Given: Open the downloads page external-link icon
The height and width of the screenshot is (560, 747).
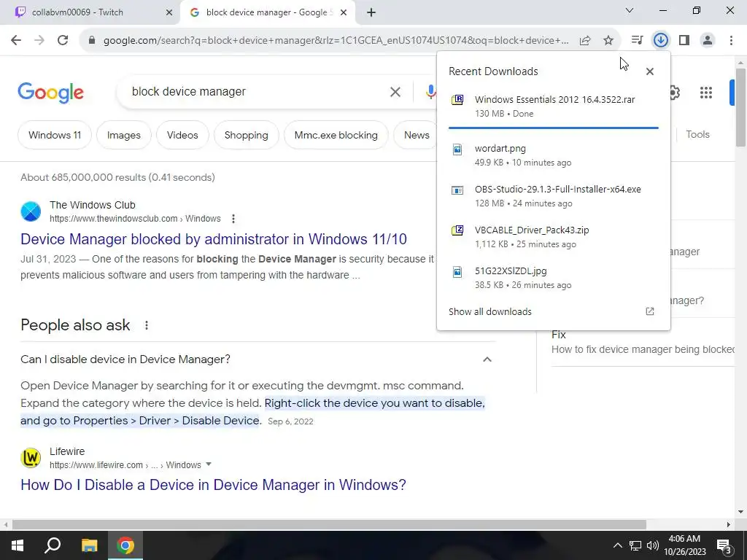Looking at the screenshot, I should [650, 311].
